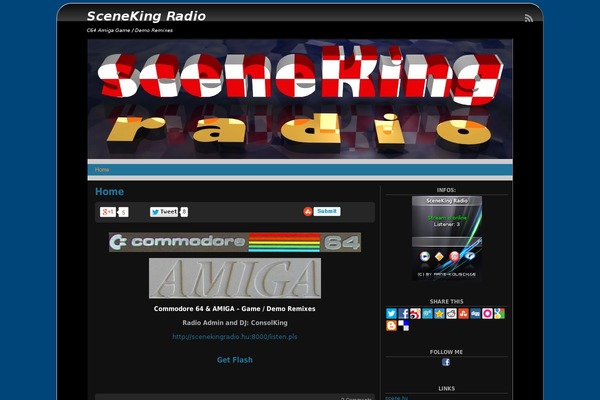The height and width of the screenshot is (400, 600).
Task: Share this page on Twitter
Action: 391,313
